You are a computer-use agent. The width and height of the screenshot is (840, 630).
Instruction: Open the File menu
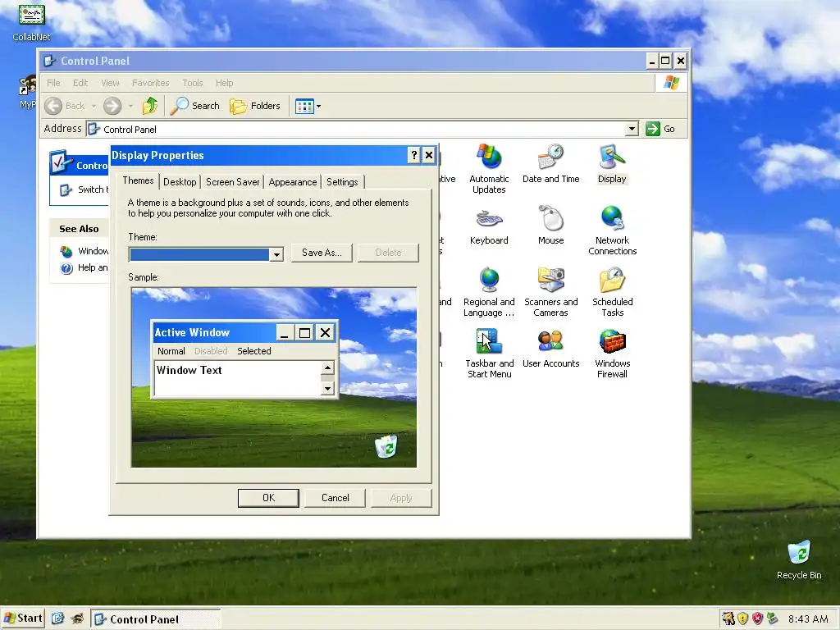[x=53, y=83]
